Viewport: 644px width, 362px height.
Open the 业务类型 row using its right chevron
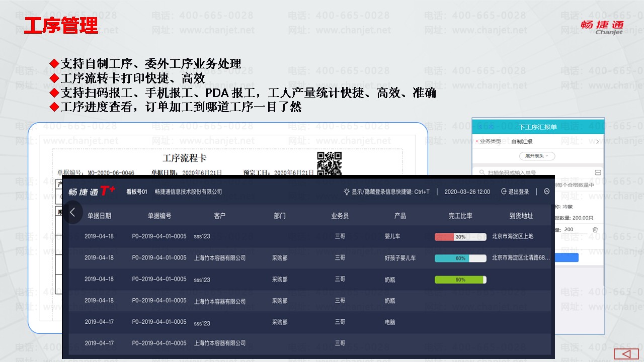598,142
